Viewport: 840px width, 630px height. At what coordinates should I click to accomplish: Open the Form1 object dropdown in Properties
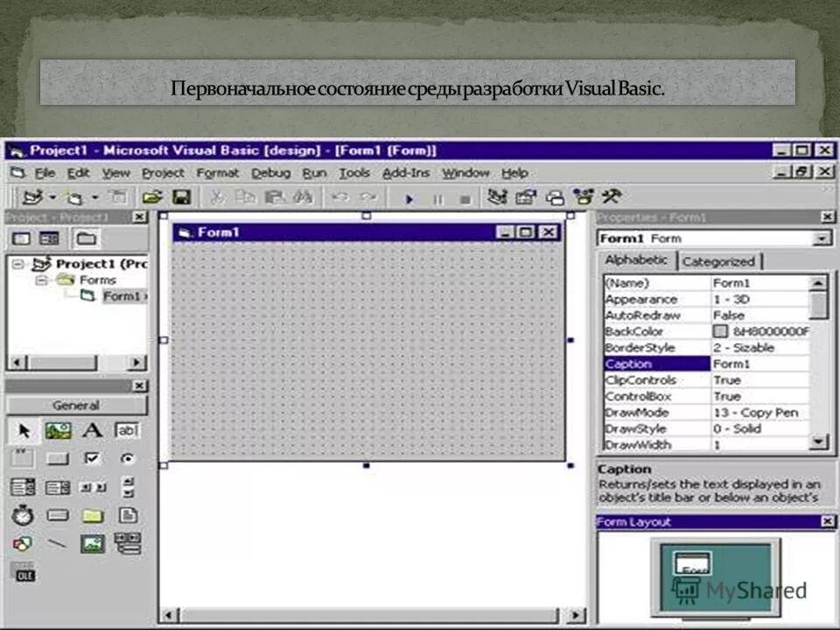(822, 239)
